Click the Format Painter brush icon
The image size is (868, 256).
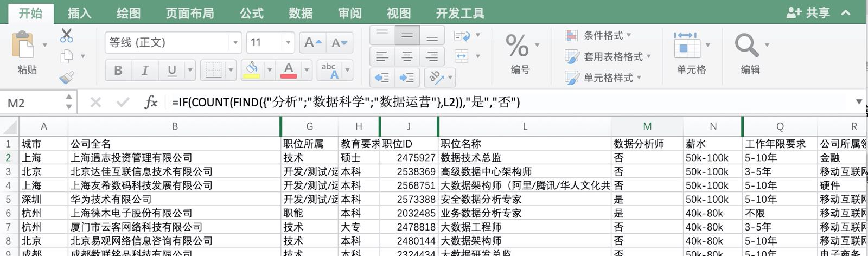click(67, 78)
